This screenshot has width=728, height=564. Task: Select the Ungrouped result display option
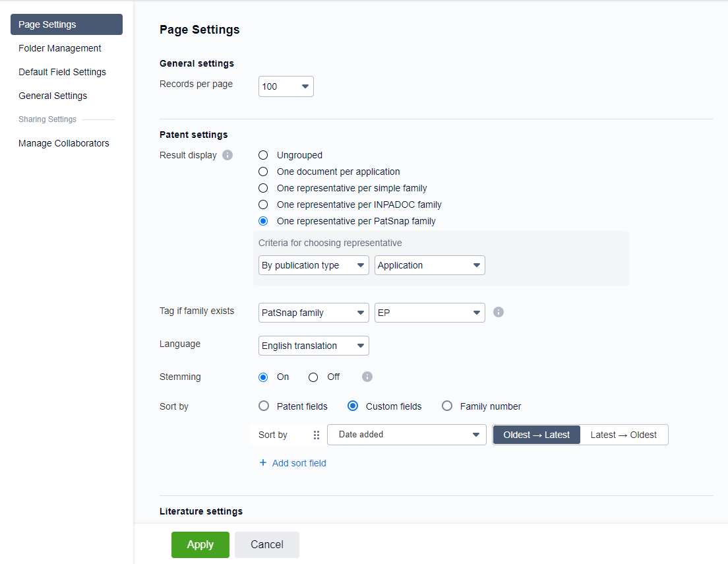point(263,155)
